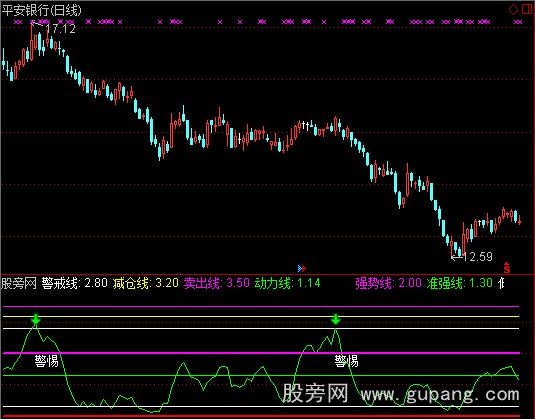Click the 12.59 low price label
This screenshot has width=535, height=419.
click(x=478, y=257)
